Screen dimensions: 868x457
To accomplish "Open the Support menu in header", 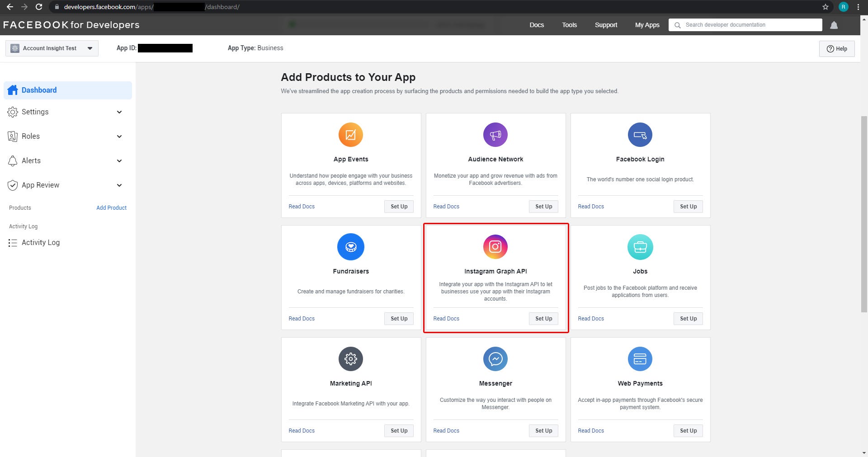I will click(x=606, y=25).
